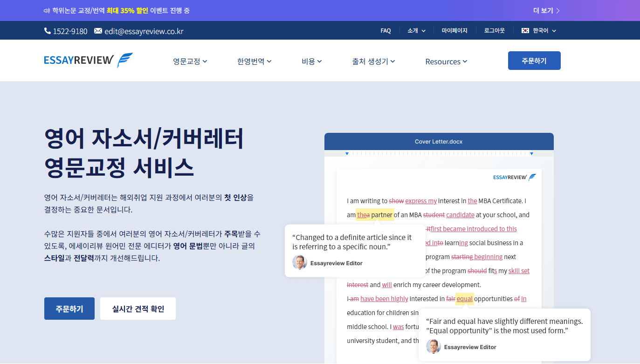Image resolution: width=640 pixels, height=364 pixels.
Task: Open the Resources dropdown menu
Action: tap(446, 61)
